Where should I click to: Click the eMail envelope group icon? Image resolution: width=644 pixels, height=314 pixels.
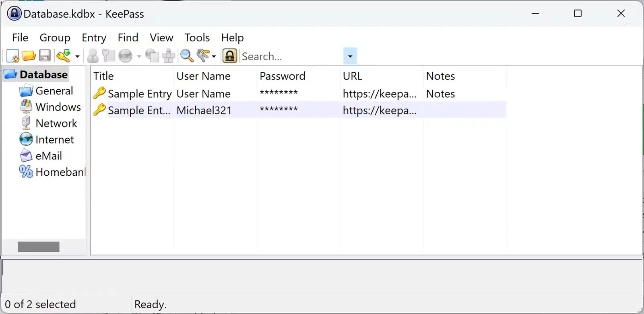point(26,156)
